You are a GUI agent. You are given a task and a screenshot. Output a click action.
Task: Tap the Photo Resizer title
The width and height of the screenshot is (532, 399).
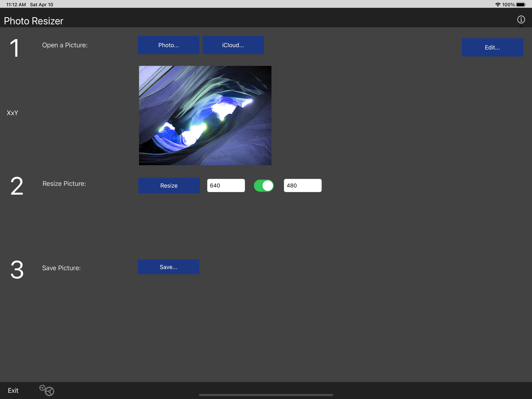[33, 21]
